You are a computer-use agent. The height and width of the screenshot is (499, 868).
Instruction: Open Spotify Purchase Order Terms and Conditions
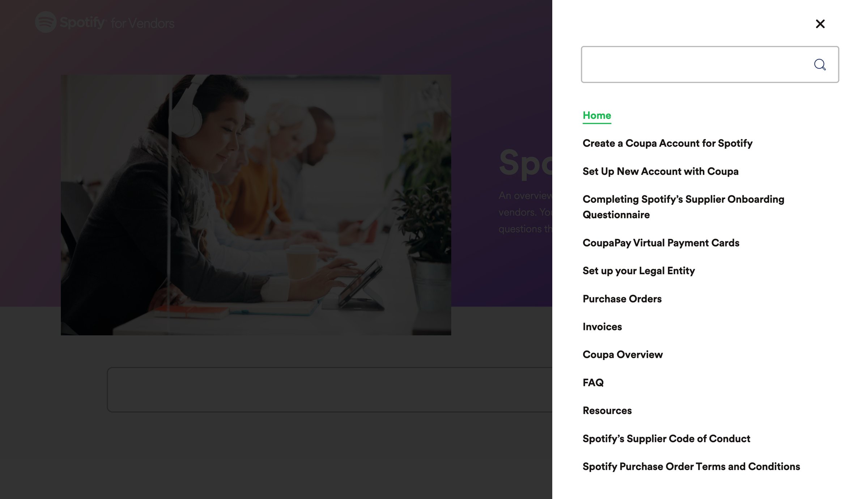(691, 466)
